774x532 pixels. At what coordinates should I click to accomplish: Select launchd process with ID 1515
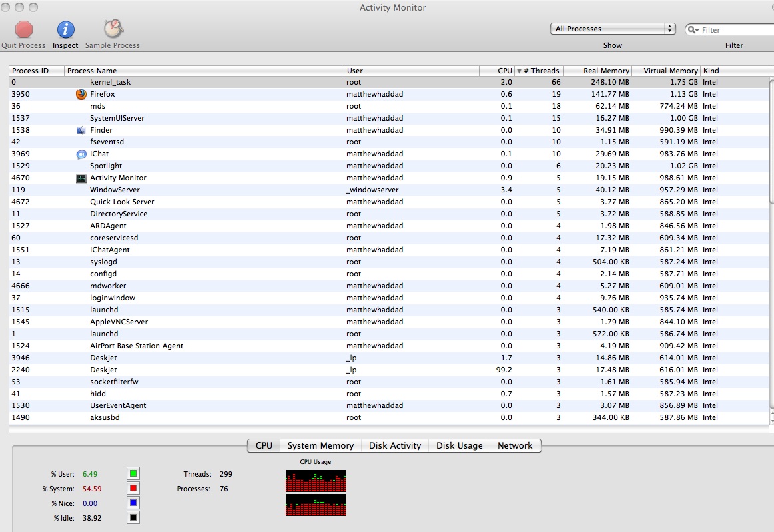pyautogui.click(x=389, y=310)
